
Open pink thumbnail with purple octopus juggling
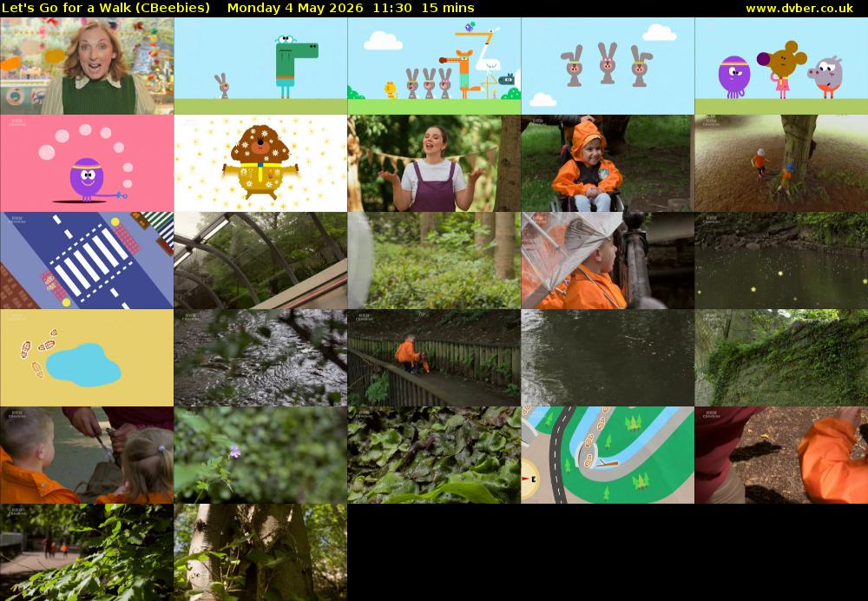pos(87,163)
